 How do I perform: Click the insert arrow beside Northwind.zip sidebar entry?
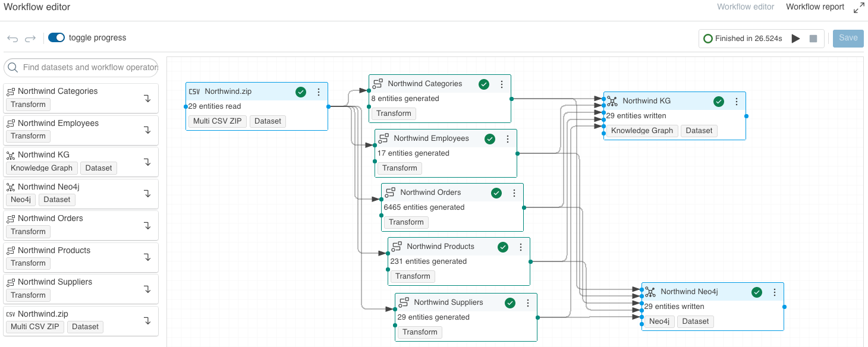tap(147, 321)
